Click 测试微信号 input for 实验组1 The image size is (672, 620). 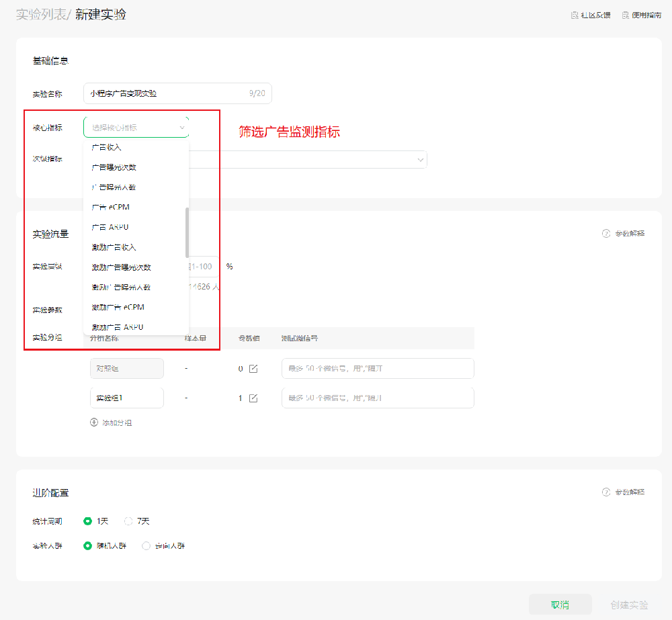click(x=378, y=398)
